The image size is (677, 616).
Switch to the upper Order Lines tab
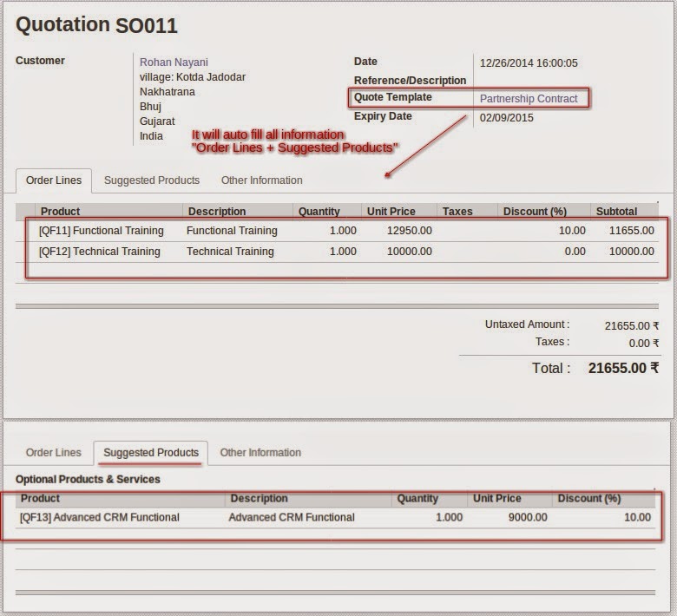[x=54, y=180]
